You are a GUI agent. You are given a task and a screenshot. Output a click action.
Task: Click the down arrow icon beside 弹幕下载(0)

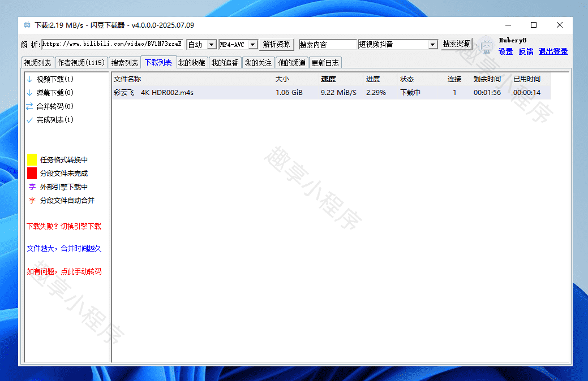tap(29, 93)
